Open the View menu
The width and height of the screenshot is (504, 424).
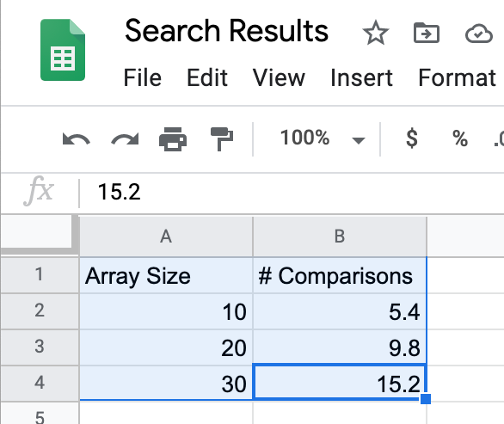click(279, 77)
